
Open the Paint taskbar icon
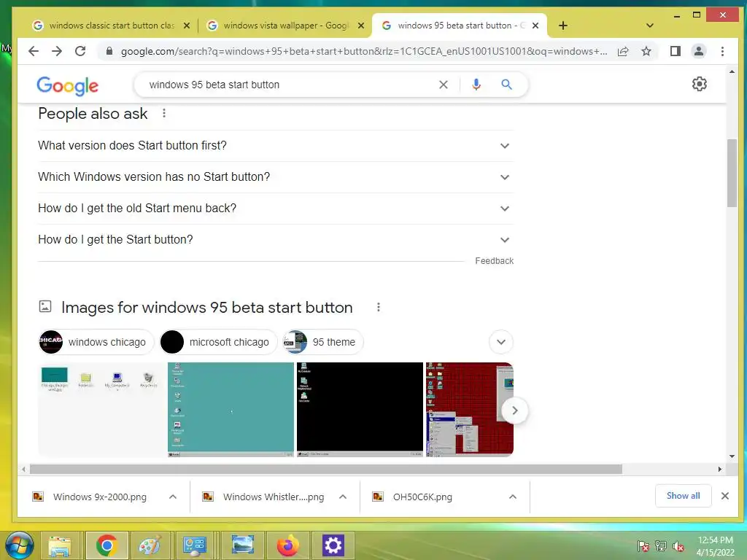click(x=150, y=545)
